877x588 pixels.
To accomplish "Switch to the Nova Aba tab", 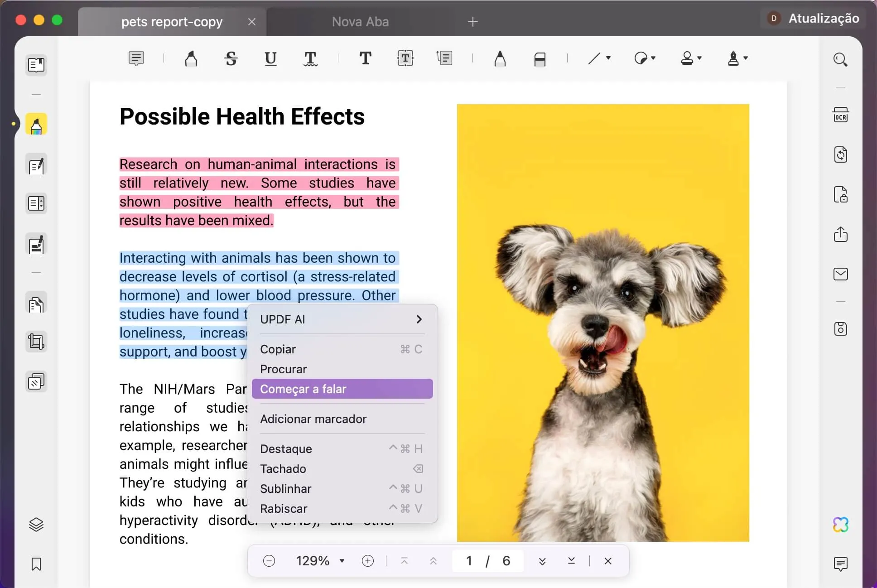I will click(360, 22).
